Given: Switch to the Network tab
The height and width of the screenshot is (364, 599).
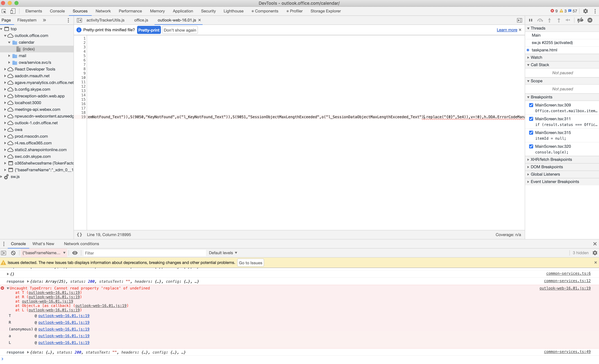Looking at the screenshot, I should 103,11.
